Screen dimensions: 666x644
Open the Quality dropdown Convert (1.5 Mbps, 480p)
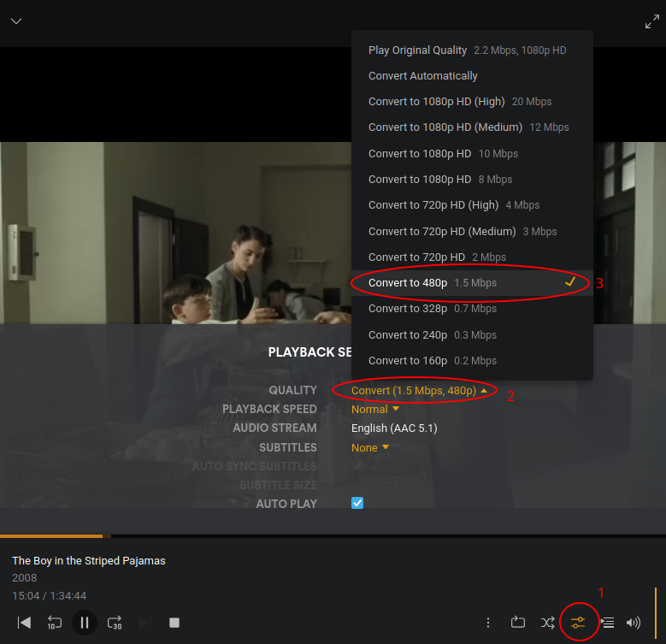coord(419,390)
